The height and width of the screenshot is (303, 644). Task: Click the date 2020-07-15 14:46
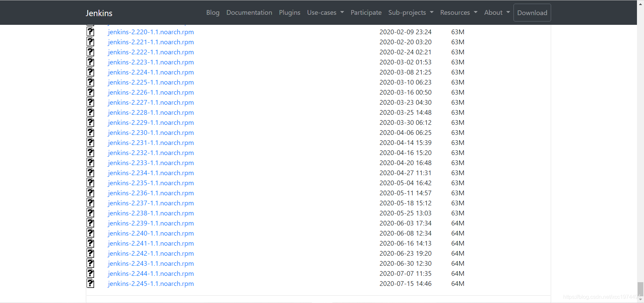click(x=406, y=284)
